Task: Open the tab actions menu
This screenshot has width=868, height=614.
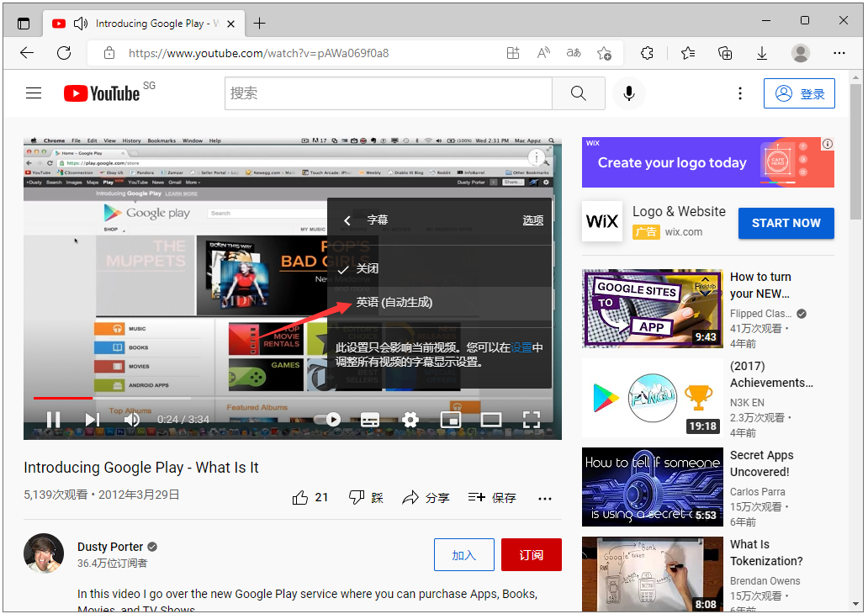Action: point(24,24)
